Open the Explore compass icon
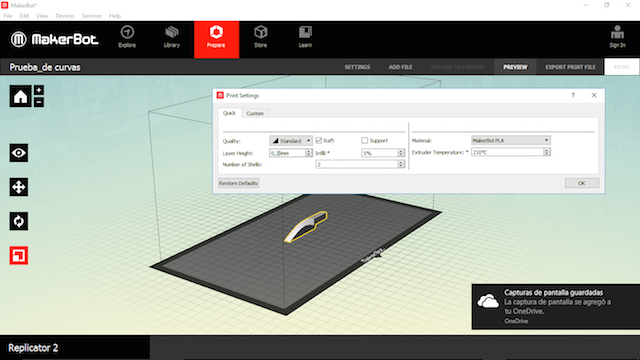Image resolution: width=640 pixels, height=360 pixels. 127,32
